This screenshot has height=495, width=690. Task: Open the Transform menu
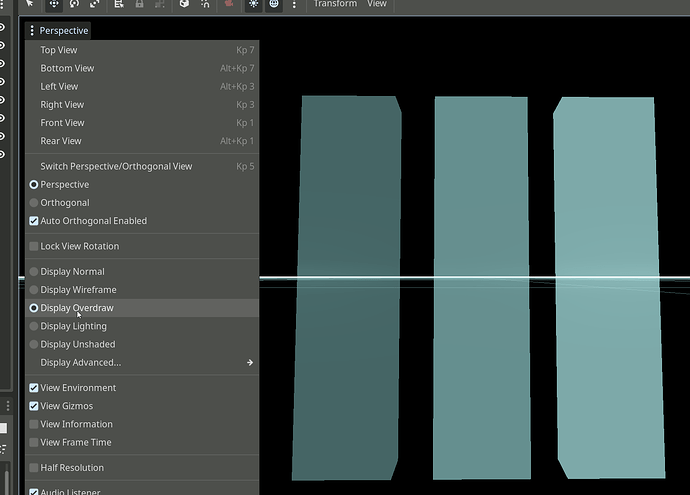tap(335, 4)
